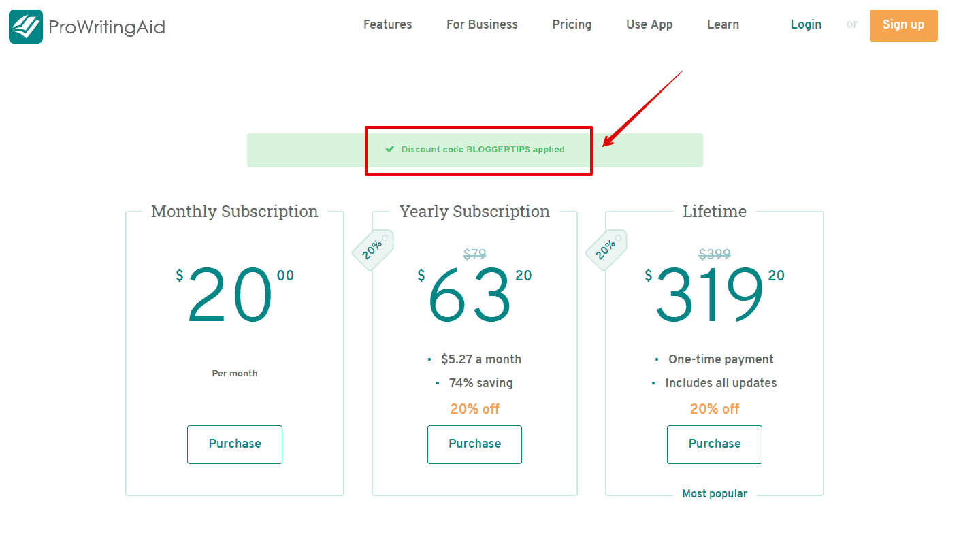Click the Per month label
Screen dimensions: 961x560
point(235,374)
